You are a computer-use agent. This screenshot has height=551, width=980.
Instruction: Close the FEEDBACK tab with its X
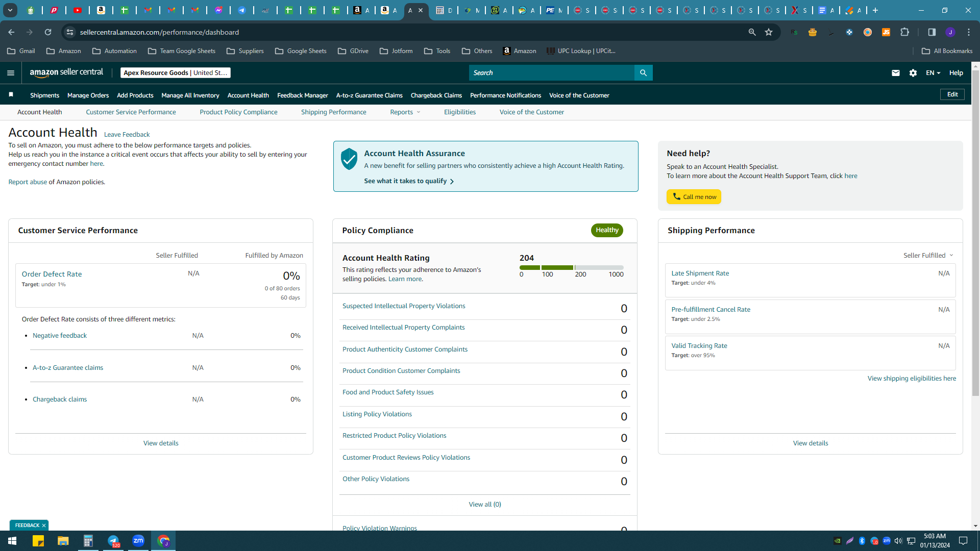coord(44,525)
